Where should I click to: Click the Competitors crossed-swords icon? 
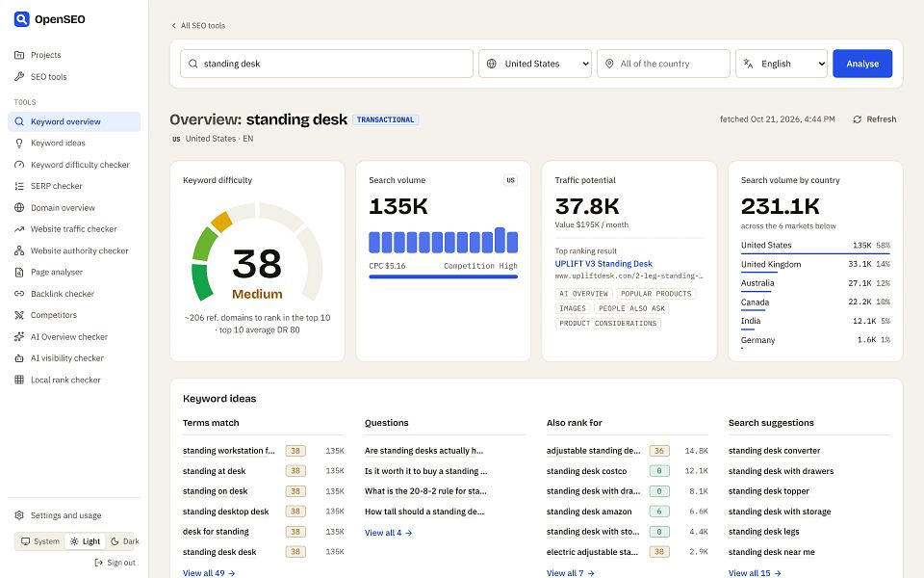pos(19,315)
